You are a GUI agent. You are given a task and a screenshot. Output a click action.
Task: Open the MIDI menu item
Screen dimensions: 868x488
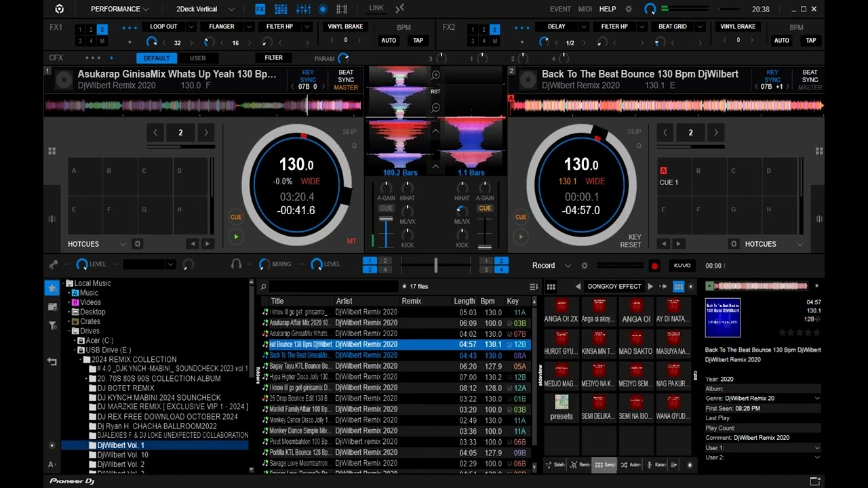pos(585,9)
